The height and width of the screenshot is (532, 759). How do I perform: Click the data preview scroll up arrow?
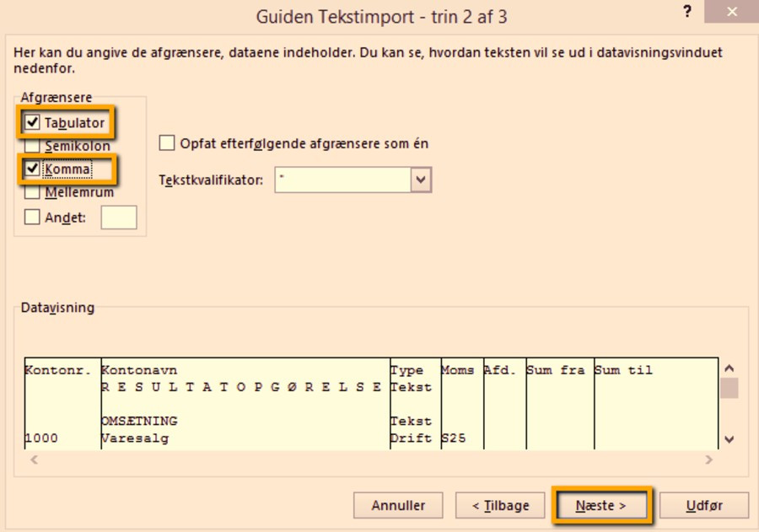729,368
